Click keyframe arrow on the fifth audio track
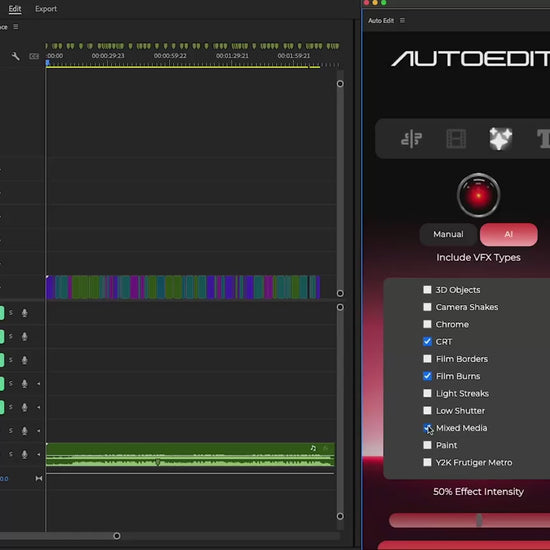Image resolution: width=550 pixels, height=550 pixels. pyautogui.click(x=38, y=407)
